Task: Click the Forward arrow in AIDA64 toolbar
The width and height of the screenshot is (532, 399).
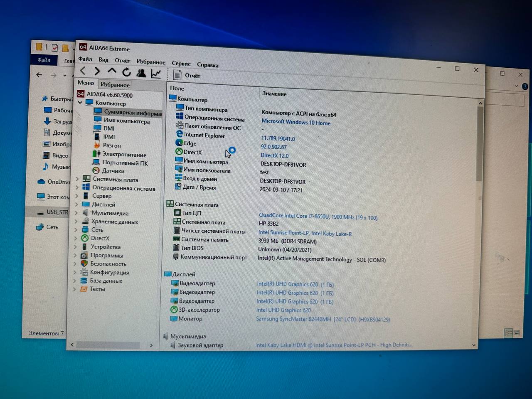Action: click(97, 71)
